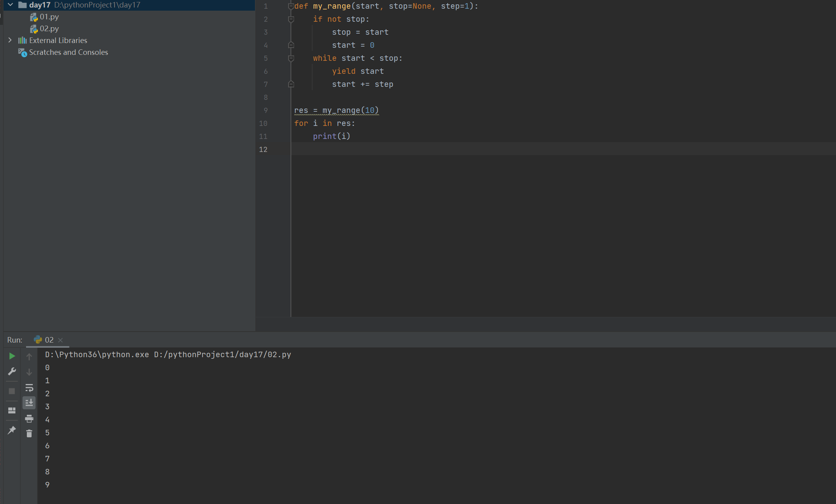Open Scratches and Consoles item
This screenshot has height=504, width=836.
pyautogui.click(x=68, y=52)
